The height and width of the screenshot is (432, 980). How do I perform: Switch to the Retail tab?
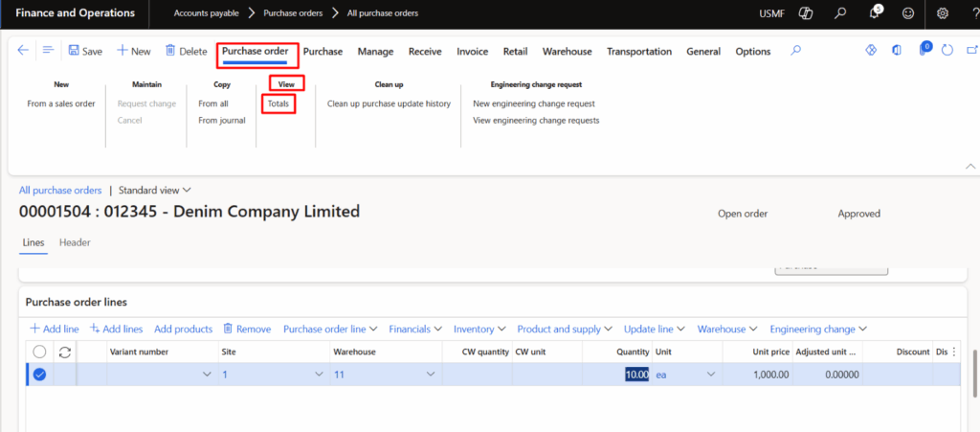[x=516, y=52]
